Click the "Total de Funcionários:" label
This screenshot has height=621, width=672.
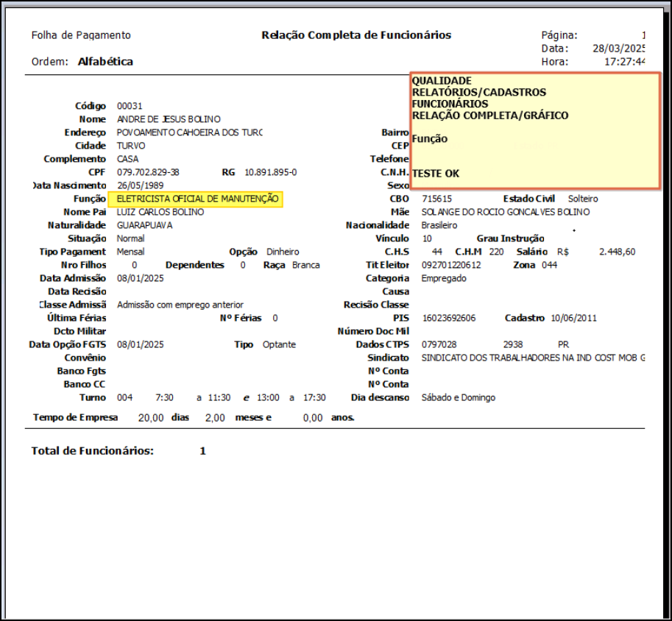pos(93,451)
